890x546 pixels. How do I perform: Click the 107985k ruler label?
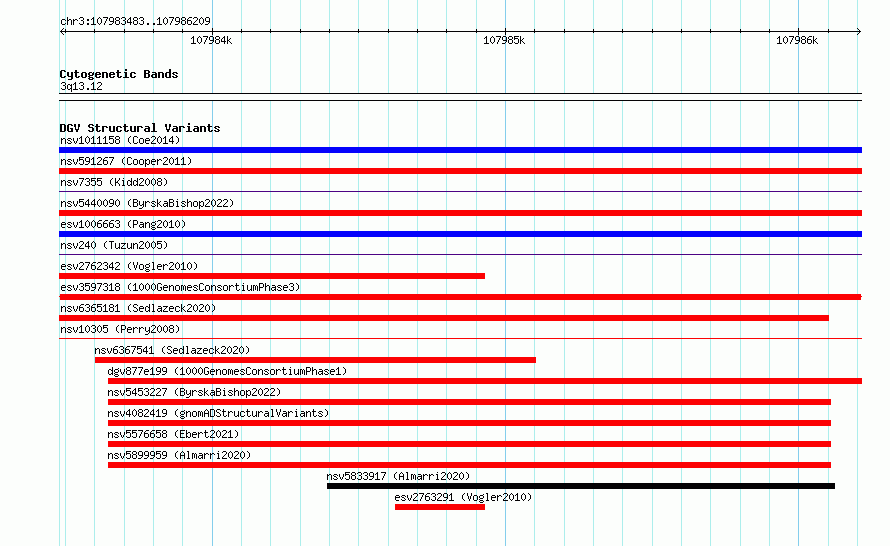pos(504,40)
